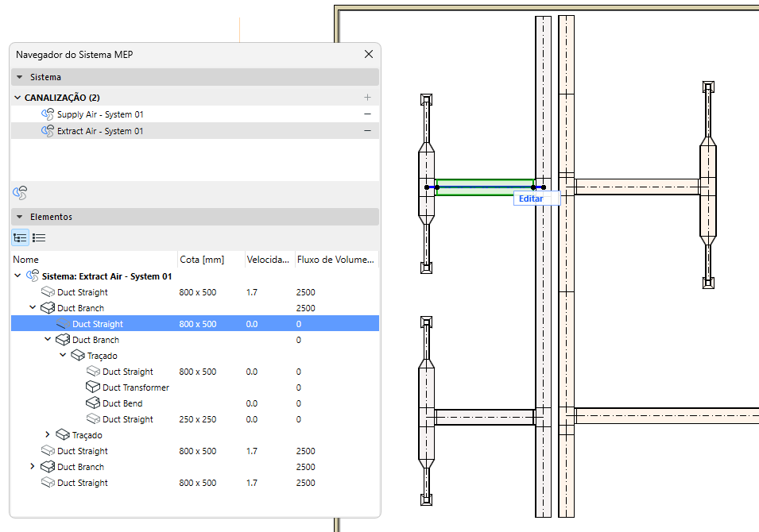Close the Navegador do Sistema MEP panel
759x532 pixels.
point(368,54)
